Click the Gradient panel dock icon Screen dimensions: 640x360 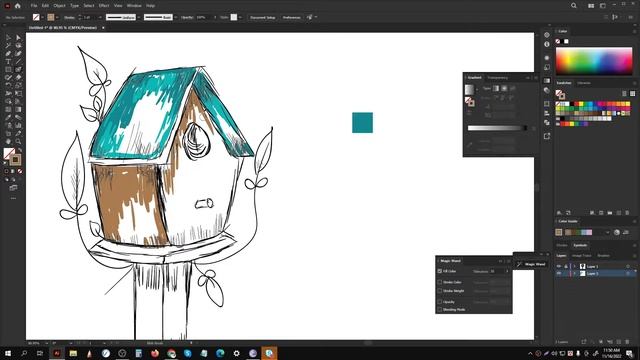coord(547,80)
